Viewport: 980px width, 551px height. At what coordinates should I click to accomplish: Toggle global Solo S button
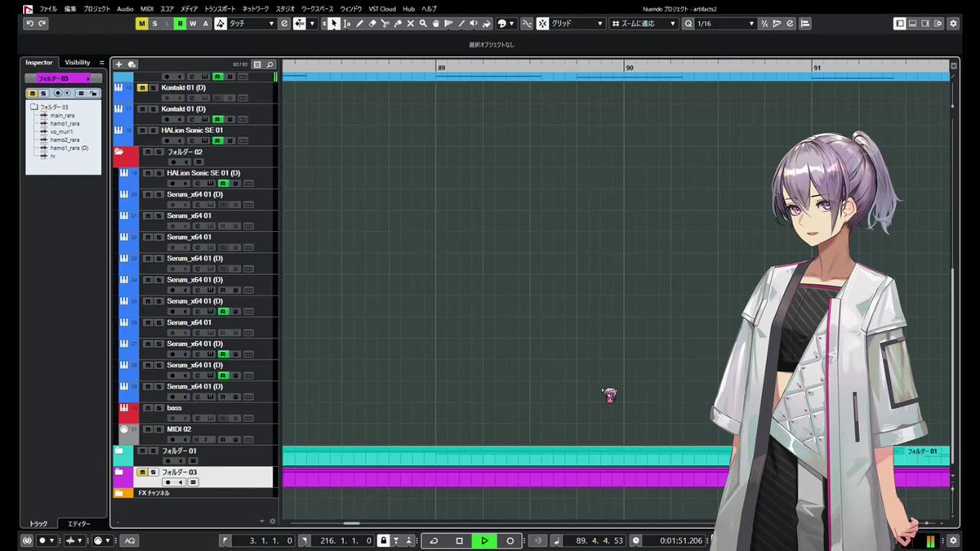click(155, 24)
